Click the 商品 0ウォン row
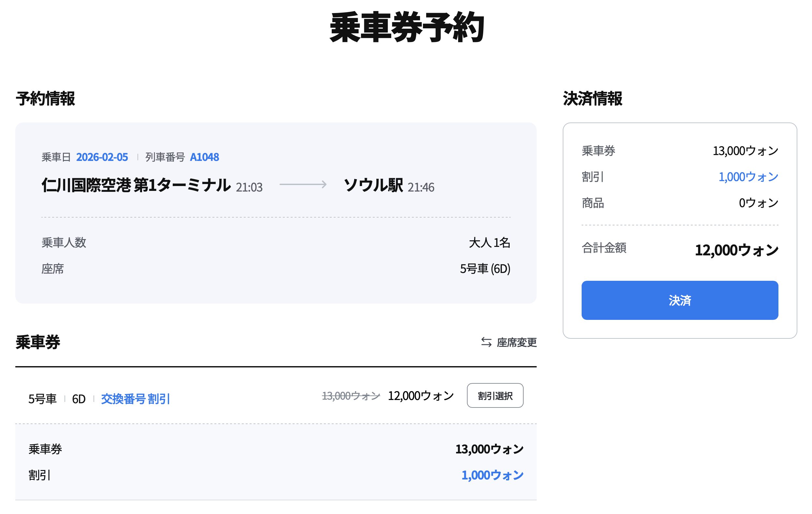 (679, 203)
